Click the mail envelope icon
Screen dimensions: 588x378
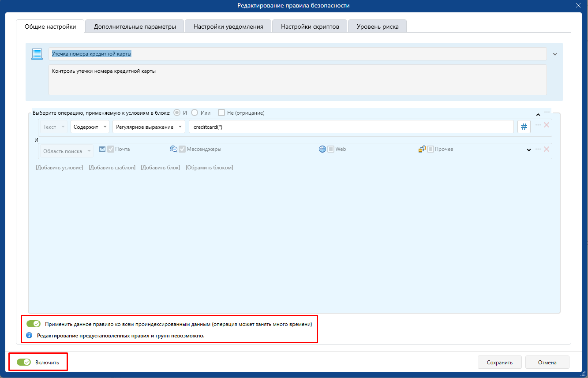102,149
